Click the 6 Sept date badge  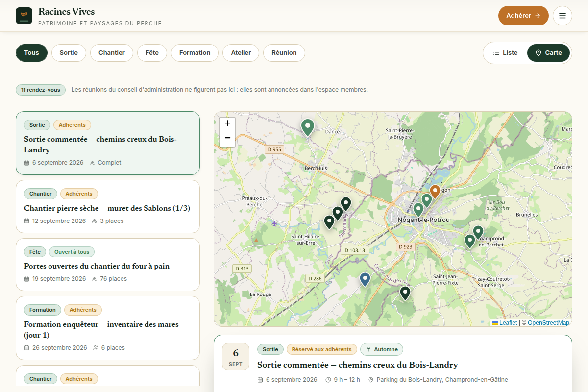[x=236, y=357]
